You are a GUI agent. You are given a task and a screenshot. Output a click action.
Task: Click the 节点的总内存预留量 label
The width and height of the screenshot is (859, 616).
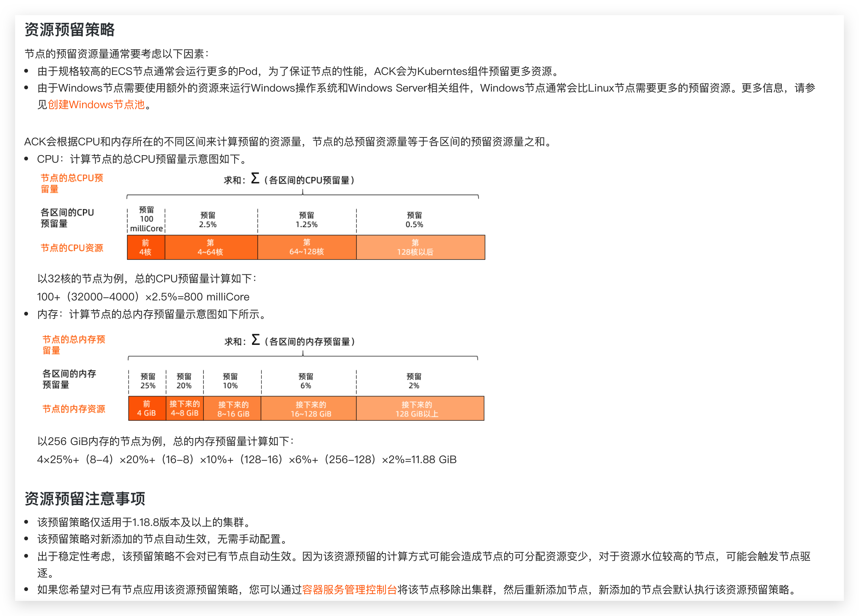[73, 345]
